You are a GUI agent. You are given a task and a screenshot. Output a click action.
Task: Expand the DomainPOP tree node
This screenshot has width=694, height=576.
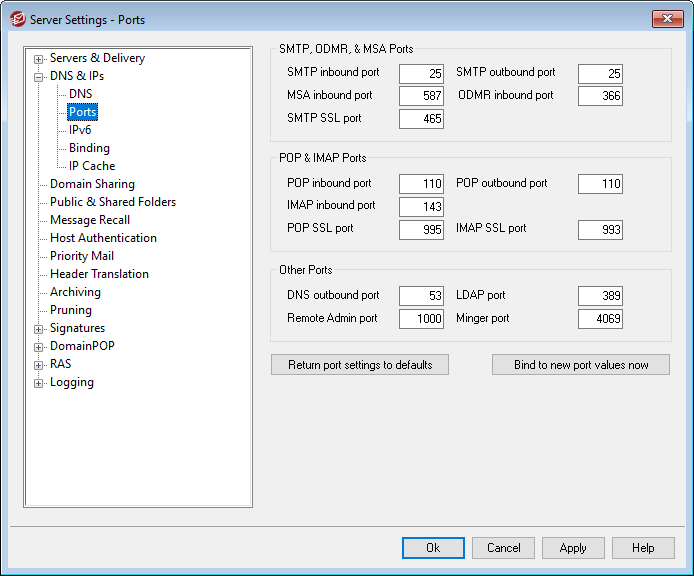coord(39,346)
